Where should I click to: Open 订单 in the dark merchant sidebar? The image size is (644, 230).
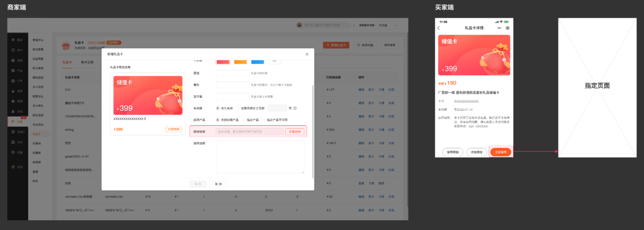point(17,81)
